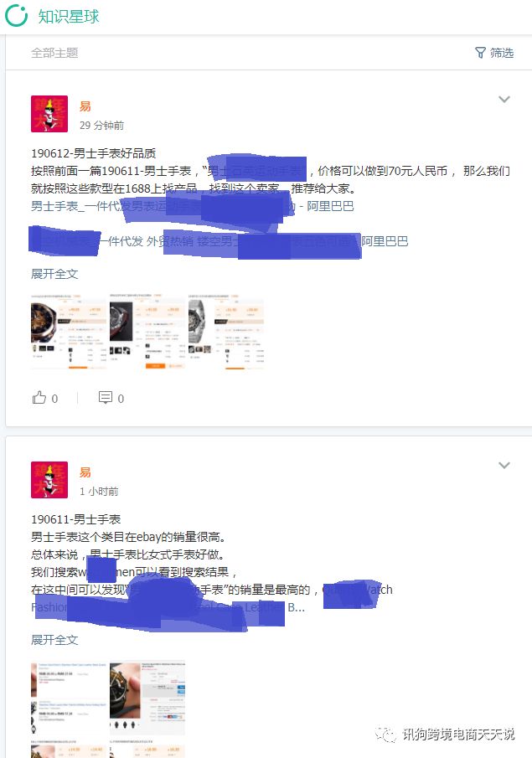The width and height of the screenshot is (532, 758).
Task: Click second post's author avatar
Action: (49, 480)
